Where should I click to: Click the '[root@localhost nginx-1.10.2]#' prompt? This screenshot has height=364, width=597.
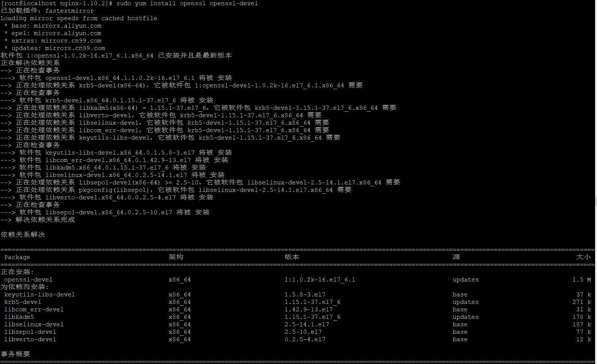click(57, 3)
